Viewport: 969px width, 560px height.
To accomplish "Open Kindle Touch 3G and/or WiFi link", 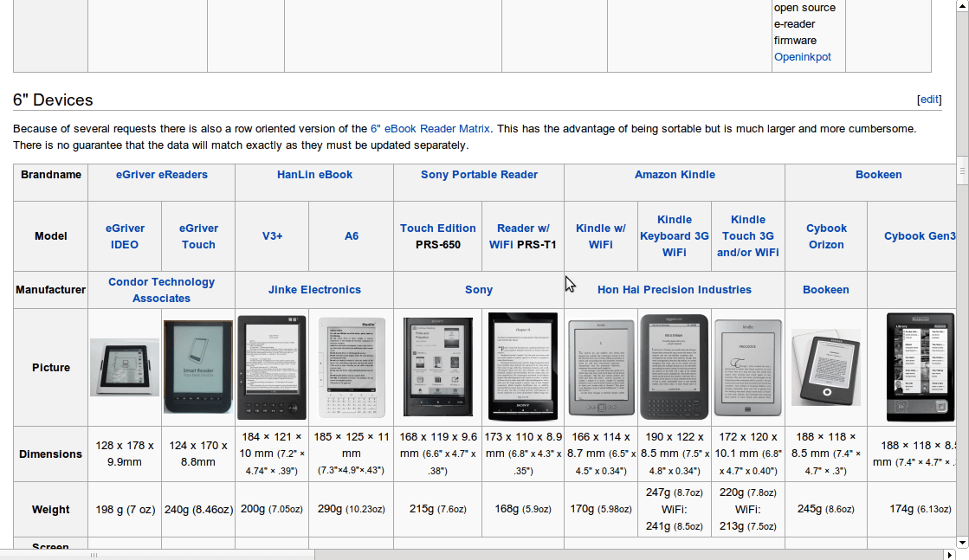I will [x=748, y=235].
